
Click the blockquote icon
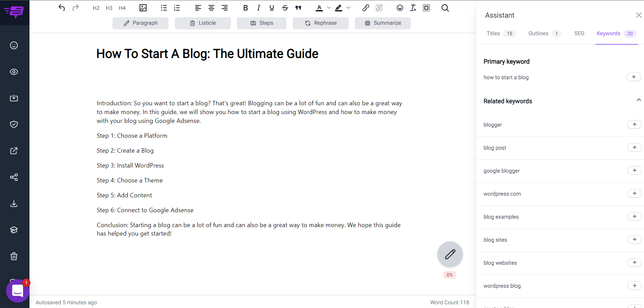(x=298, y=8)
